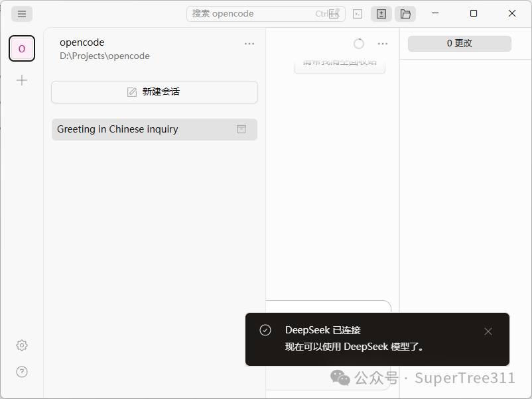This screenshot has height=399, width=532.
Task: Click the opencode project title
Action: click(x=82, y=42)
